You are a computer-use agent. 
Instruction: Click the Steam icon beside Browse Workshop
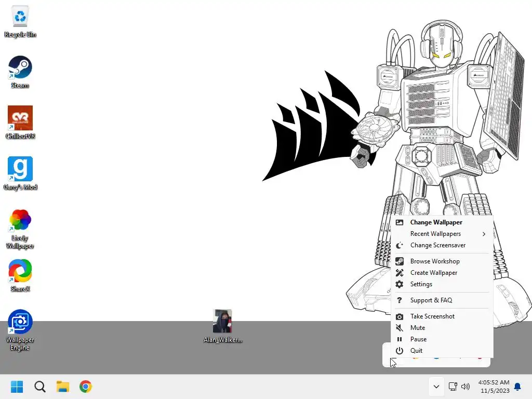pos(400,261)
